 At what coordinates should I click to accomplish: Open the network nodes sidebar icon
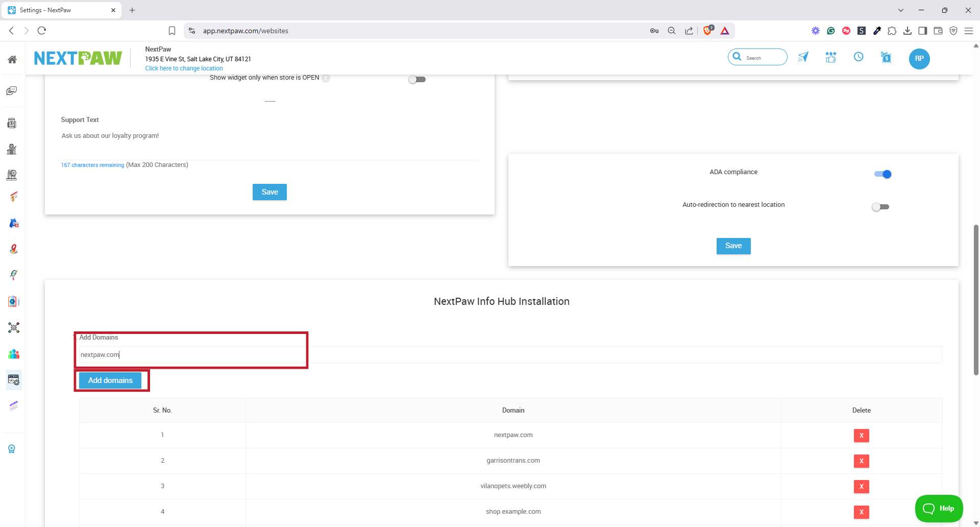point(14,327)
